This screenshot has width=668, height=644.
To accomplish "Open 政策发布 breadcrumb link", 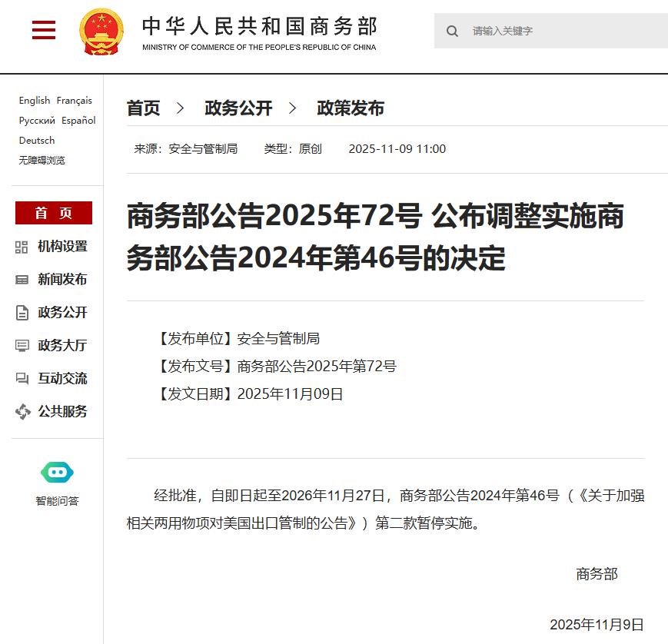I will click(x=351, y=108).
